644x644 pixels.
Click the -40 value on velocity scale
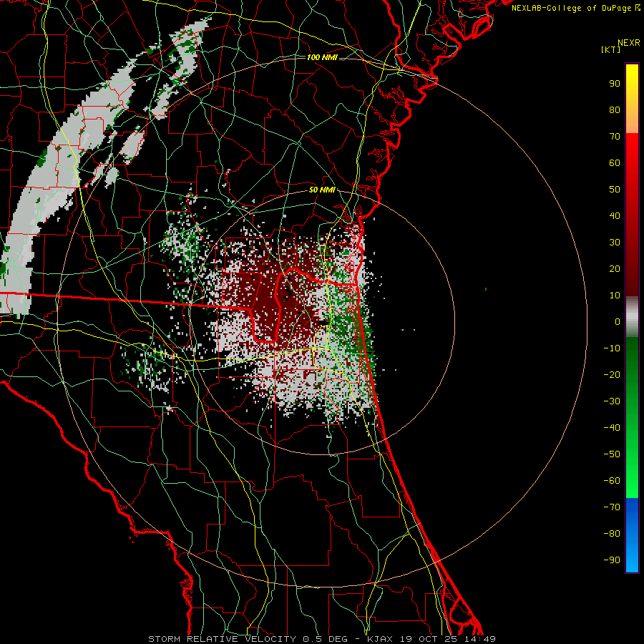[x=612, y=428]
